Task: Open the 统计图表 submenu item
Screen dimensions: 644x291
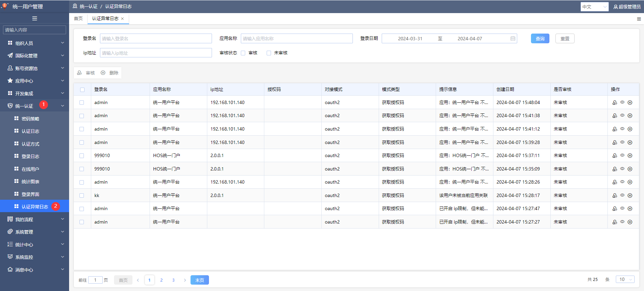Action: point(35,181)
